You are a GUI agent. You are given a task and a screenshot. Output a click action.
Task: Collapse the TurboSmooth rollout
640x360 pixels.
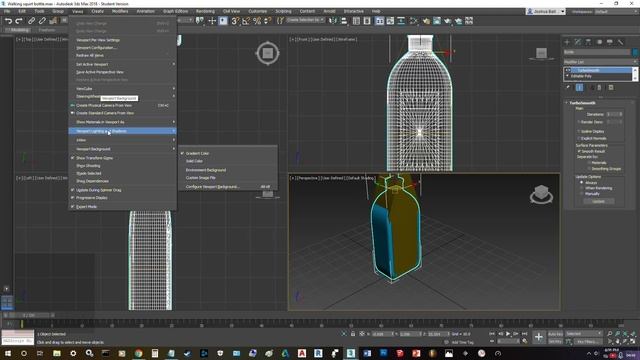[567, 103]
